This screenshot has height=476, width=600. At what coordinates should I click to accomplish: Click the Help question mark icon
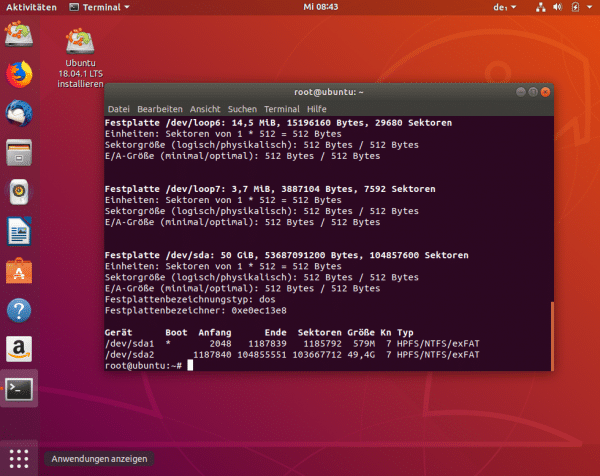[x=17, y=309]
